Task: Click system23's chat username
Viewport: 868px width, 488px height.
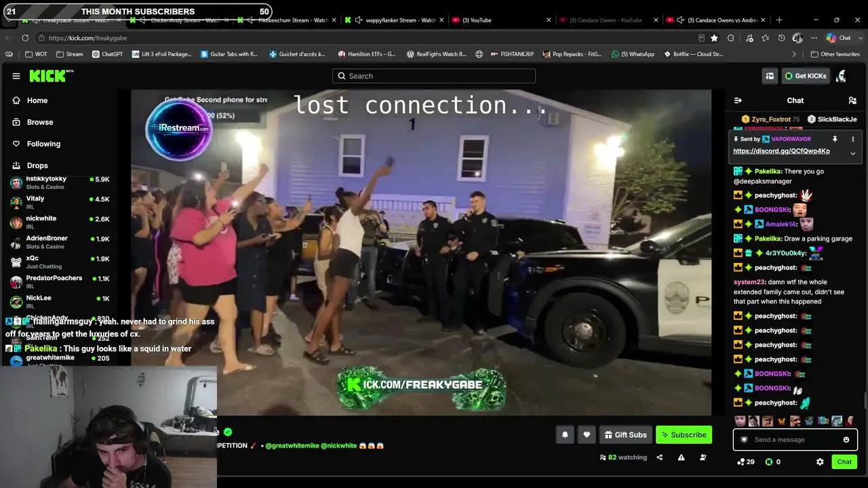Action: [x=749, y=282]
